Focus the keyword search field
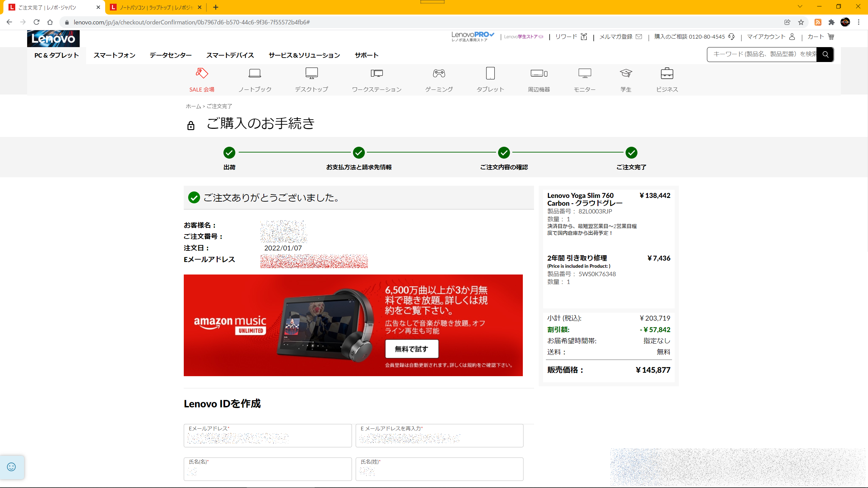Viewport: 868px width, 488px height. tap(762, 55)
